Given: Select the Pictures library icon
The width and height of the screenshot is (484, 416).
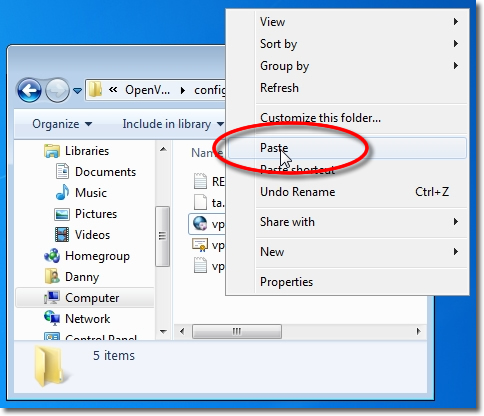Looking at the screenshot, I should [x=62, y=214].
